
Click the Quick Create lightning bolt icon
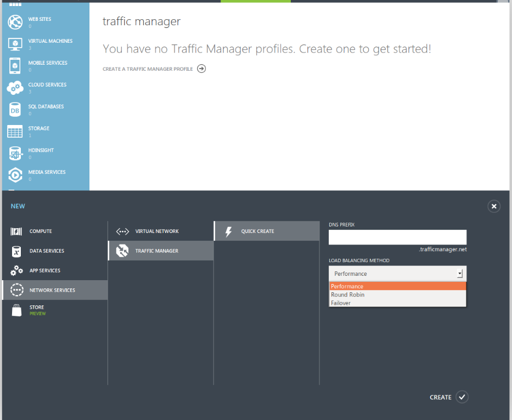coord(229,231)
